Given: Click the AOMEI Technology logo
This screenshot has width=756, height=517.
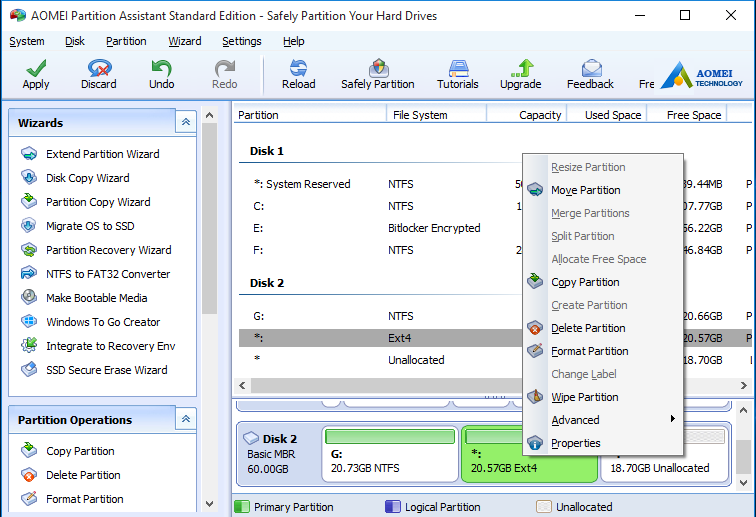Looking at the screenshot, I should pyautogui.click(x=702, y=76).
